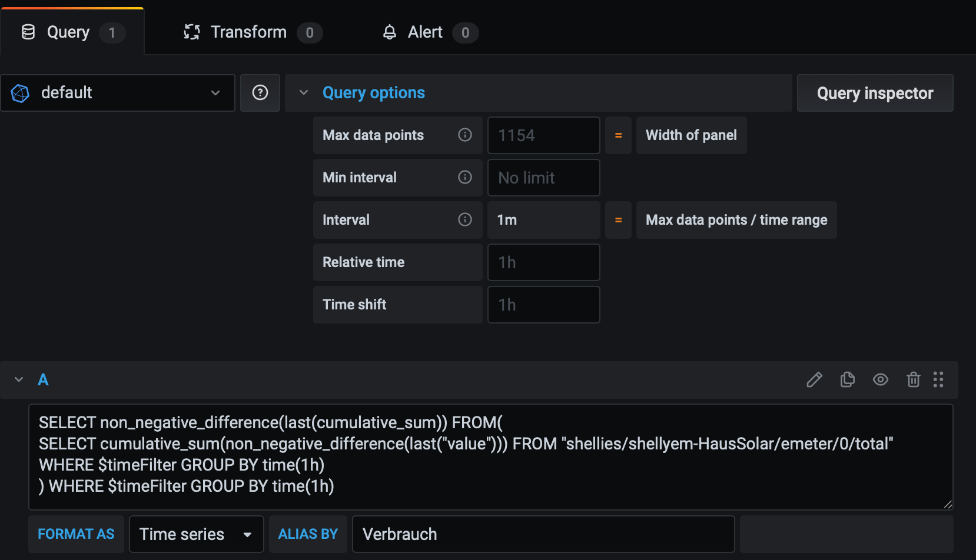This screenshot has width=976, height=560.
Task: Open the default data source dropdown
Action: tap(118, 93)
